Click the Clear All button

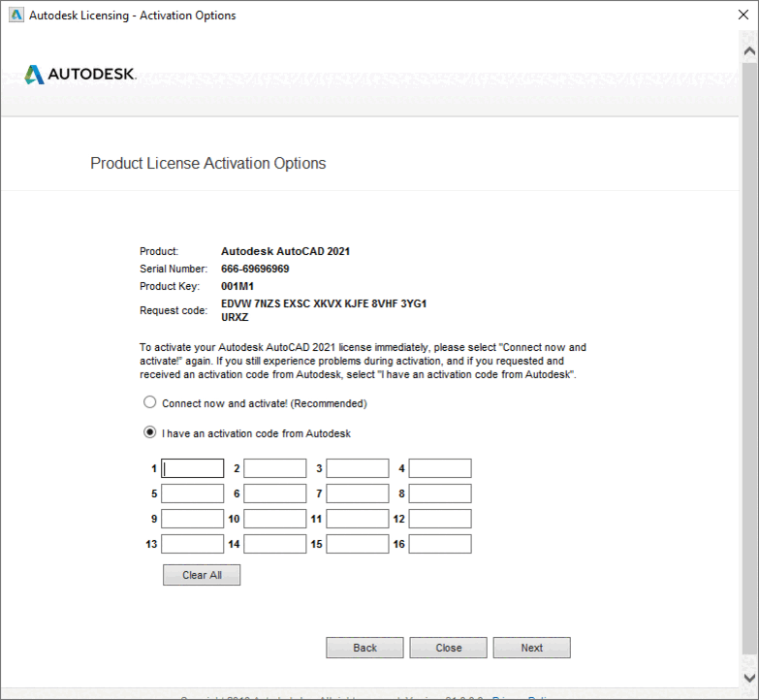[x=202, y=575]
